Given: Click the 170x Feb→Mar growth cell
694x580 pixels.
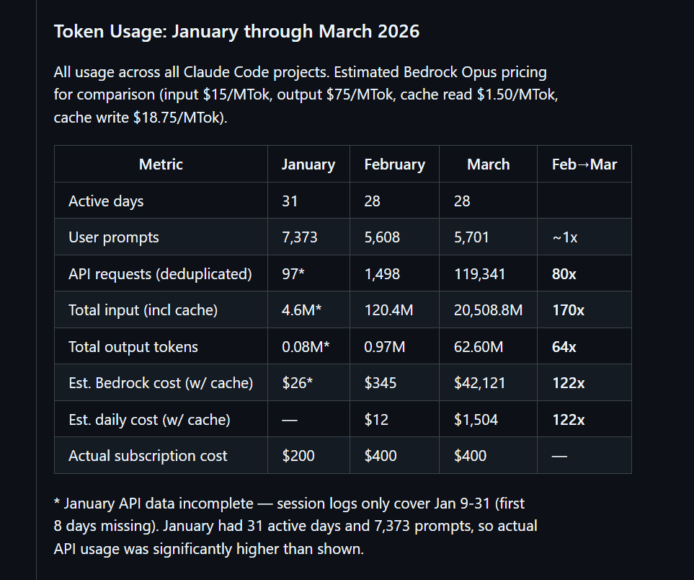Looking at the screenshot, I should click(568, 310).
